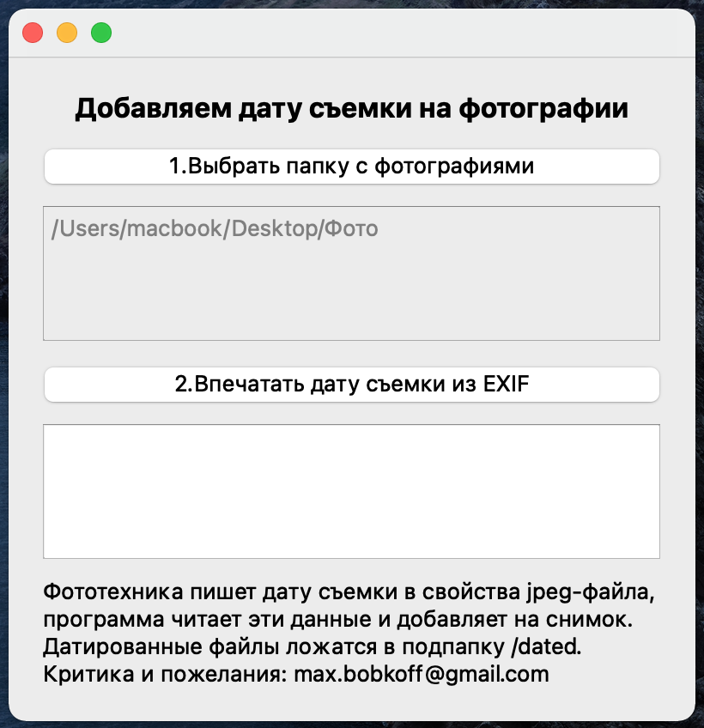The height and width of the screenshot is (728, 704).
Task: Click the max.bobkoff@gmail.com email address
Action: pos(422,674)
